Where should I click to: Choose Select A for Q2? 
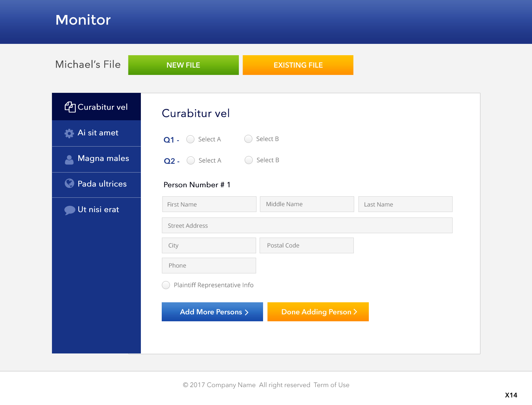pos(191,160)
